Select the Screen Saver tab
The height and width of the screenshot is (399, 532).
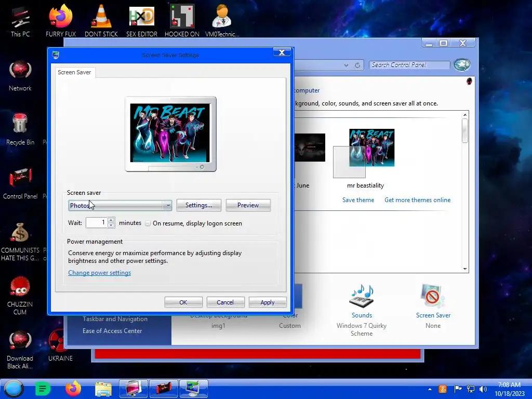click(74, 72)
